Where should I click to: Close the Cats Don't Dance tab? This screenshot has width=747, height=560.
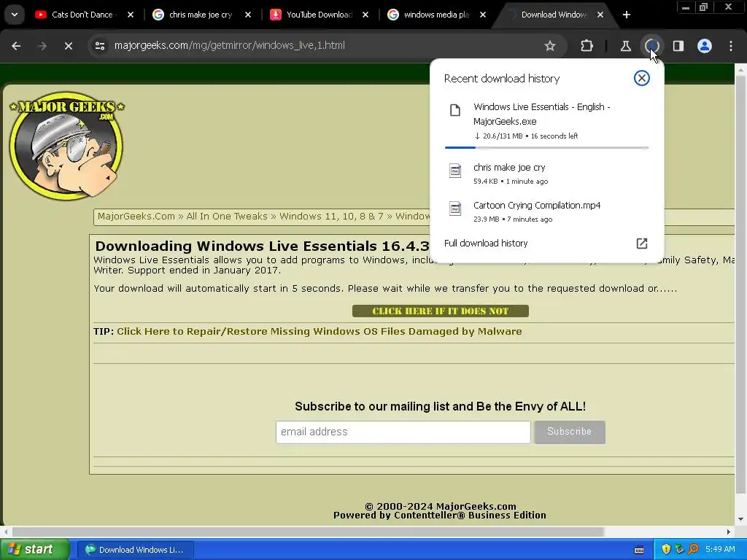pos(131,15)
